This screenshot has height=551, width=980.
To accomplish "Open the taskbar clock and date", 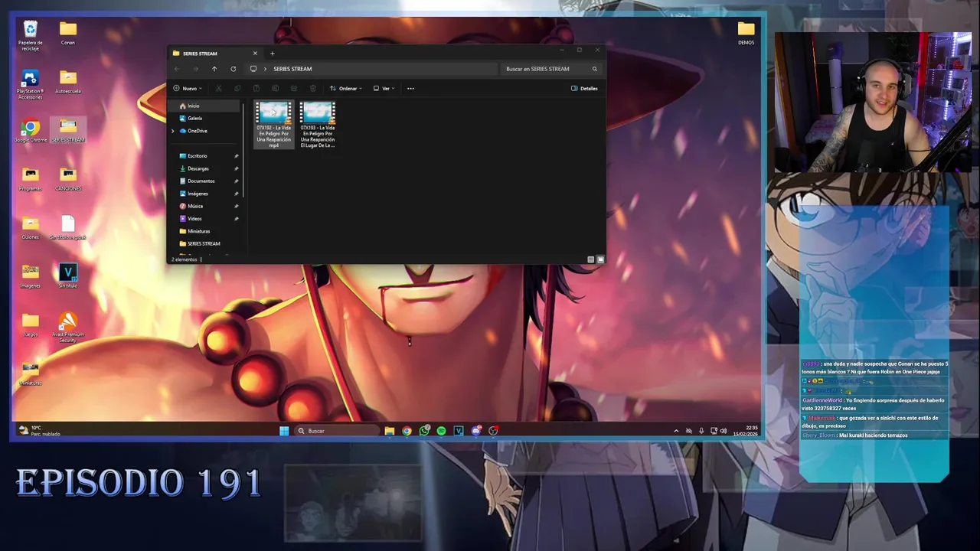I will (x=745, y=431).
